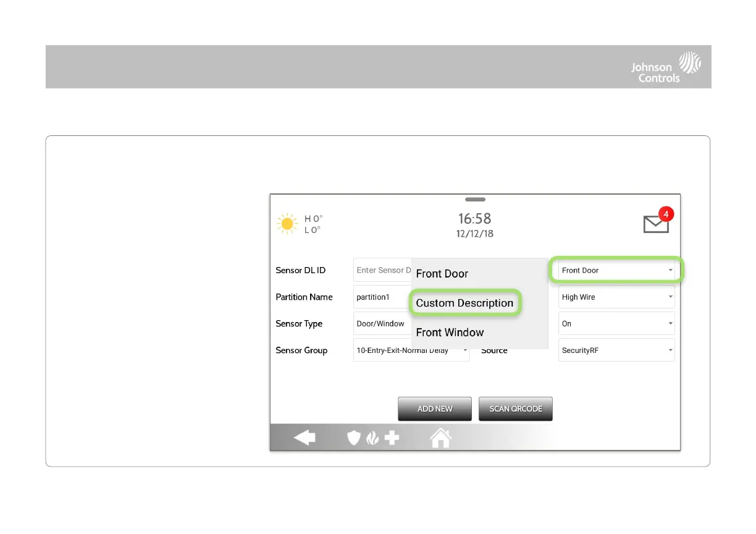The height and width of the screenshot is (534, 756).
Task: Tap the sun weather icon
Action: (x=287, y=224)
